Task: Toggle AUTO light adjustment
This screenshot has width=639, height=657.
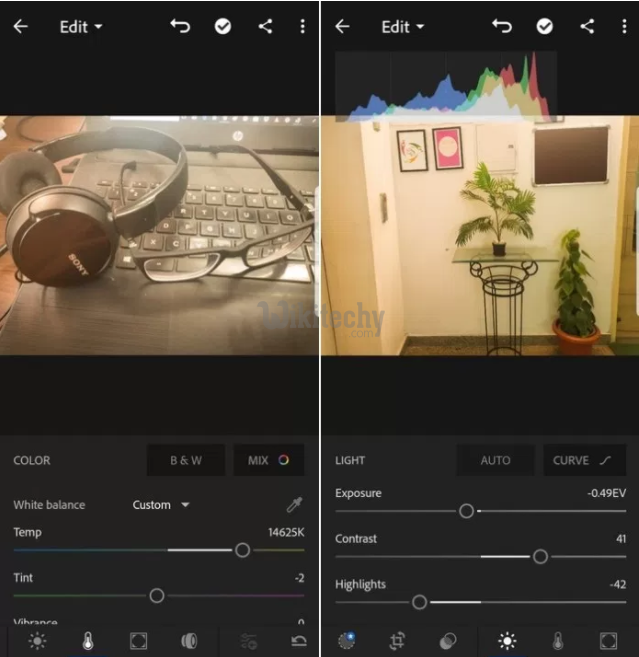Action: point(495,460)
